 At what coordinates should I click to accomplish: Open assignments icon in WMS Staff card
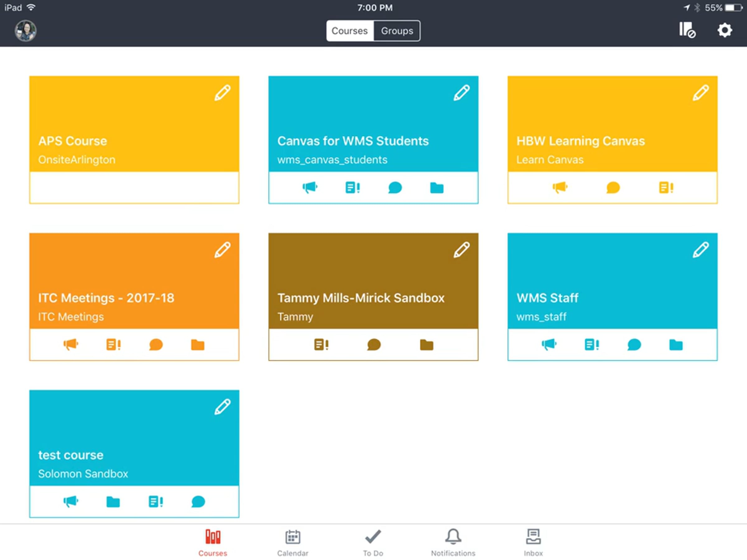[592, 345]
